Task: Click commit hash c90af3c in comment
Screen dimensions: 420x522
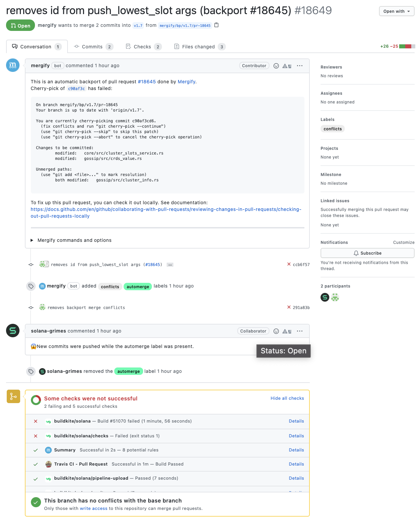Action: coord(76,89)
